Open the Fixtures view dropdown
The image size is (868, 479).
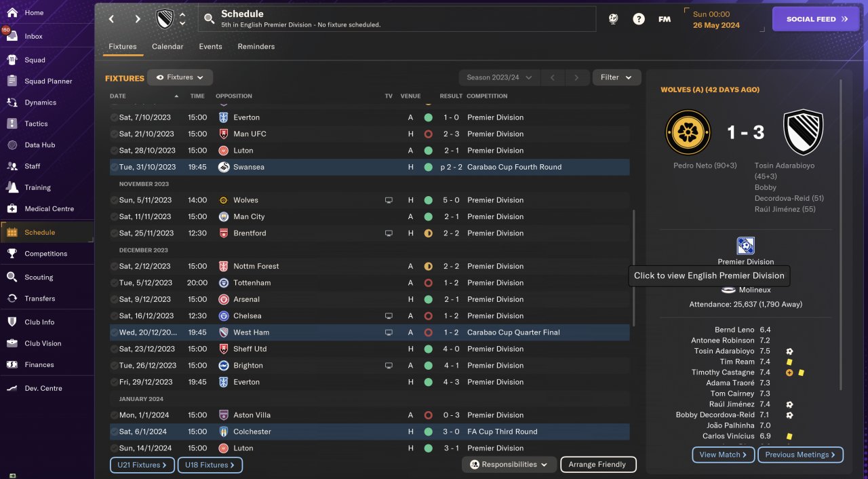point(180,77)
